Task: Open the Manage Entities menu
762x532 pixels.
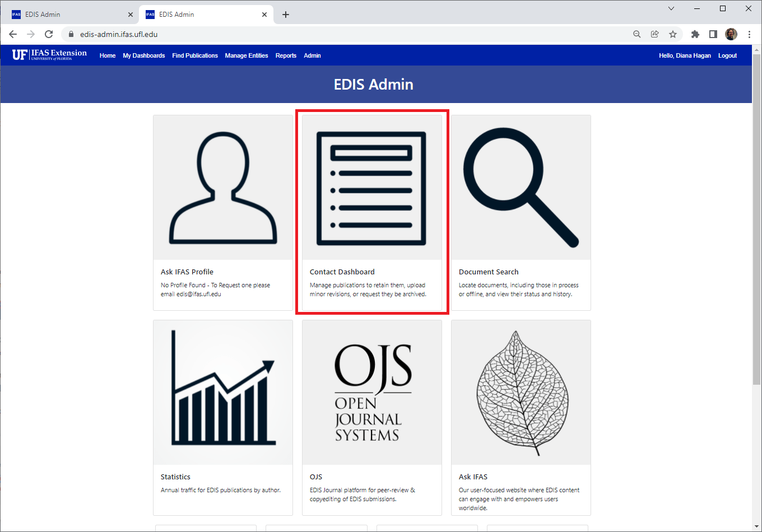Action: 247,55
